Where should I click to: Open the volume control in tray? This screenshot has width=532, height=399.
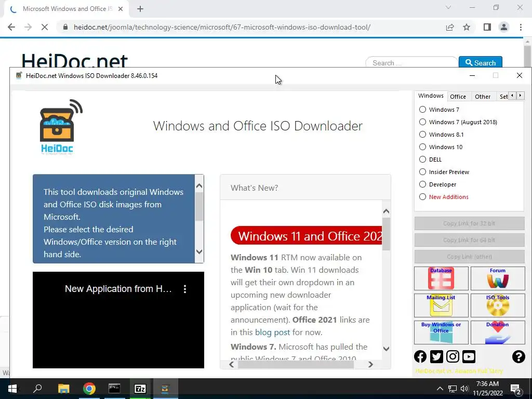point(464,389)
